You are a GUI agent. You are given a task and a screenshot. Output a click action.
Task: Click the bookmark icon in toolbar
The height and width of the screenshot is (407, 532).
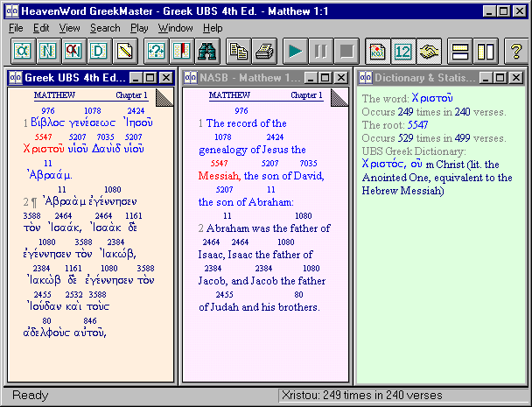(x=181, y=52)
